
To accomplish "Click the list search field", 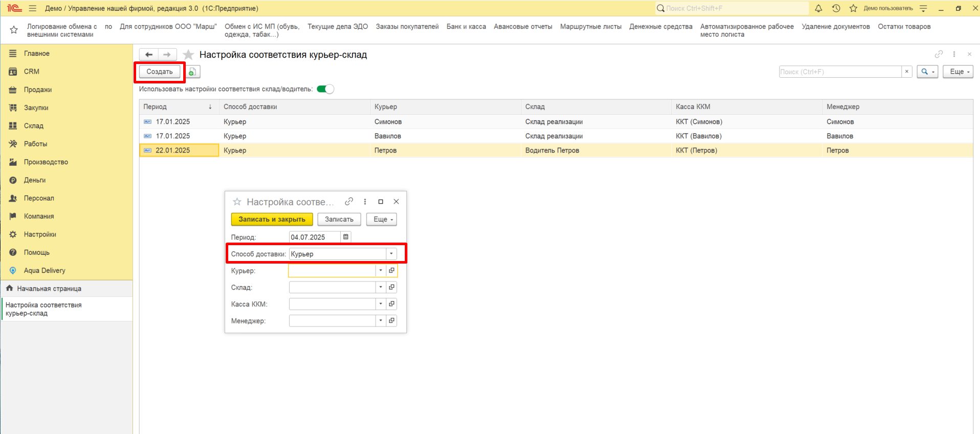I will point(840,72).
